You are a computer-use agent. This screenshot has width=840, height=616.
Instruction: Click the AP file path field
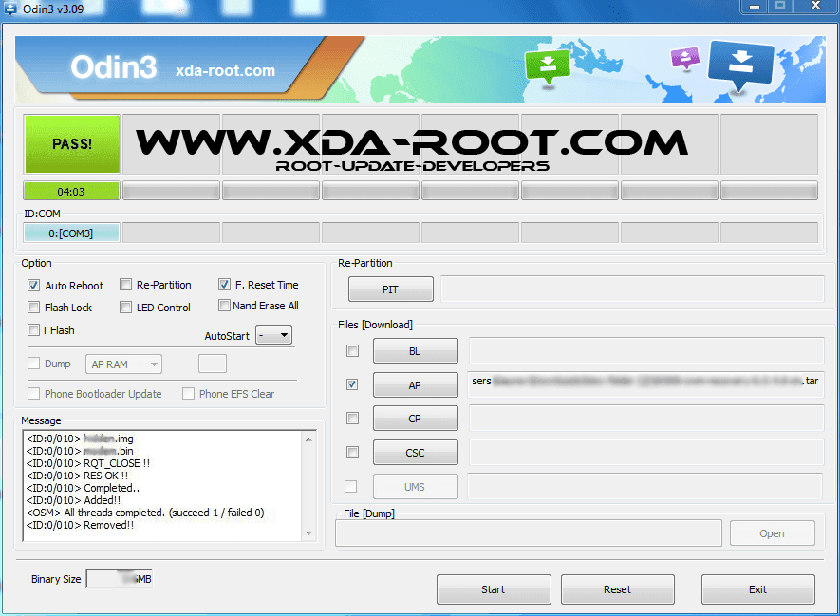pos(645,384)
